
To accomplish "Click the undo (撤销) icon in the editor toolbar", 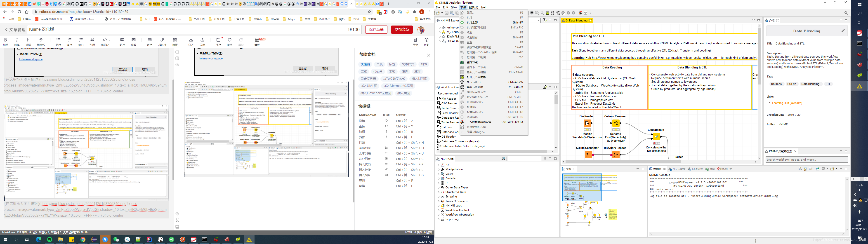I will (x=229, y=40).
